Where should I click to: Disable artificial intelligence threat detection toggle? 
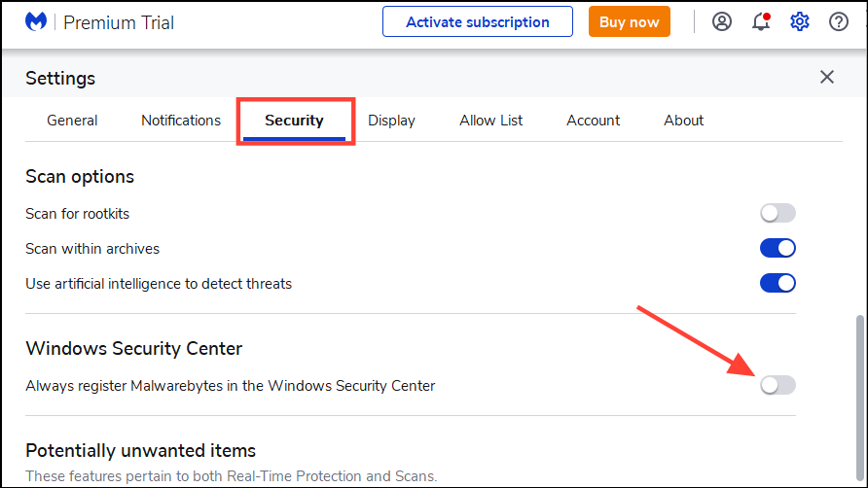click(x=778, y=283)
